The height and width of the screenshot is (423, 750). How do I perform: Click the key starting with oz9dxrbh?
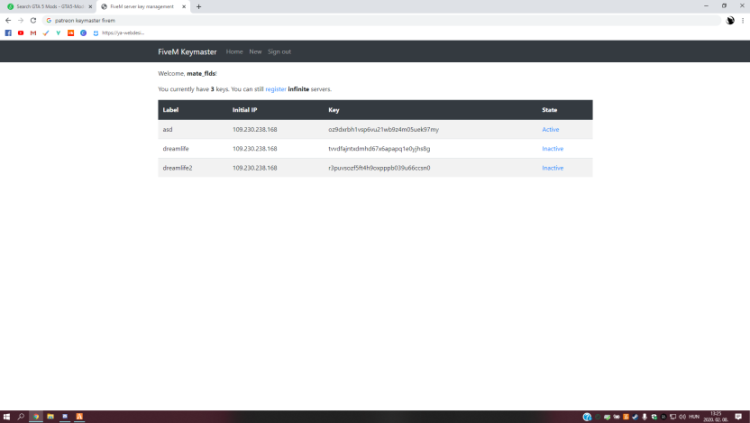click(384, 130)
